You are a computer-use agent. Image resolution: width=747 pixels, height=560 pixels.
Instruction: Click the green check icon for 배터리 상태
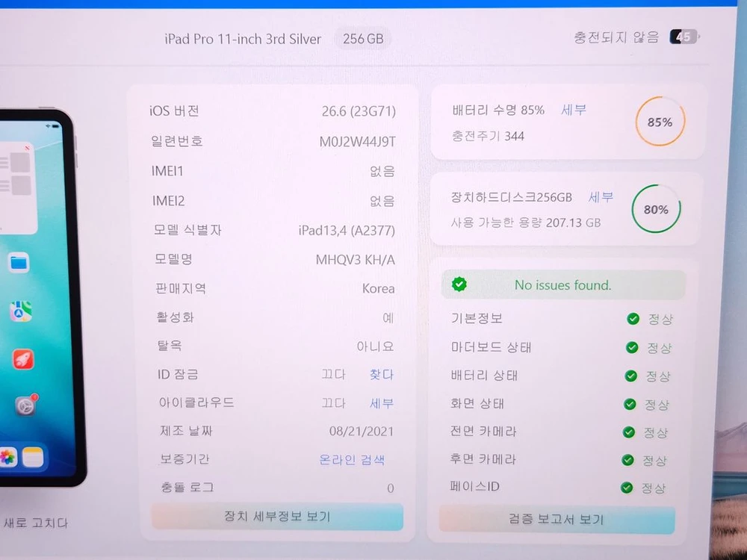(x=630, y=376)
